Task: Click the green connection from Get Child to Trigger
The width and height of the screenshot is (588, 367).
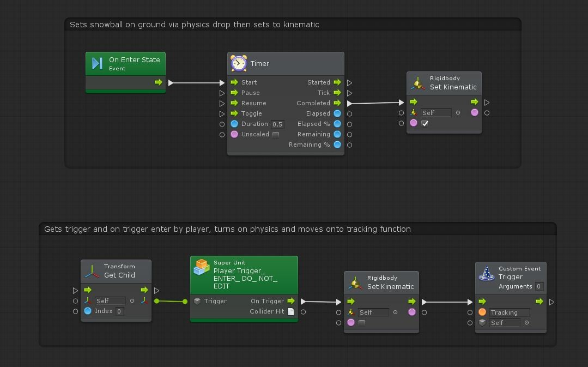Action: (171, 301)
